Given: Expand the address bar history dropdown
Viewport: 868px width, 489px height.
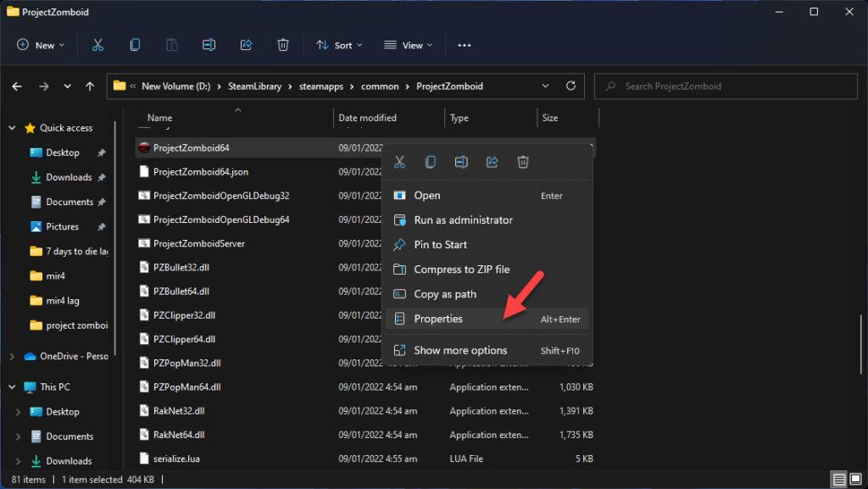Looking at the screenshot, I should pyautogui.click(x=545, y=86).
